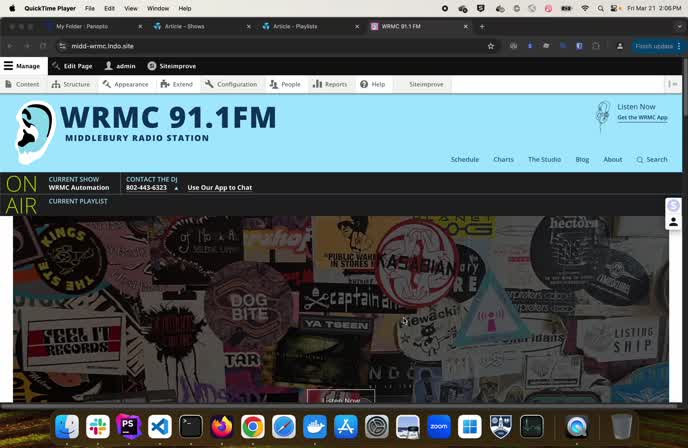Open Slack from the Dock
This screenshot has height=448, width=688.
[x=98, y=426]
